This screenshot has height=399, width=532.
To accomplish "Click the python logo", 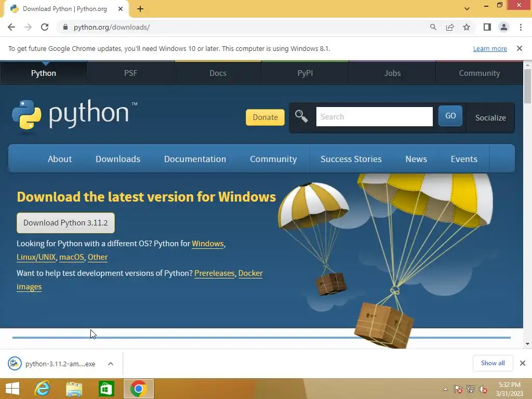I will point(74,115).
